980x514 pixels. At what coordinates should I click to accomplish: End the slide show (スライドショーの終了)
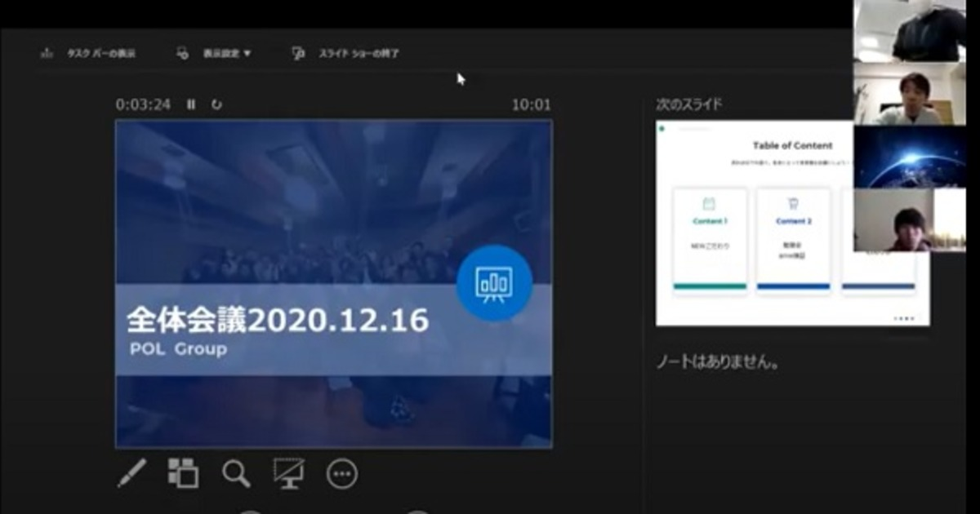[345, 53]
